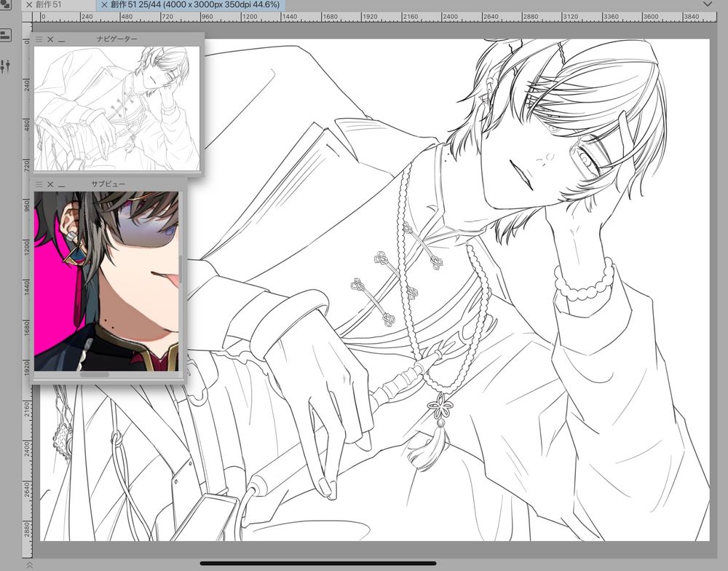Click the ナビゲーター palette title
This screenshot has height=571, width=728.
coord(117,39)
